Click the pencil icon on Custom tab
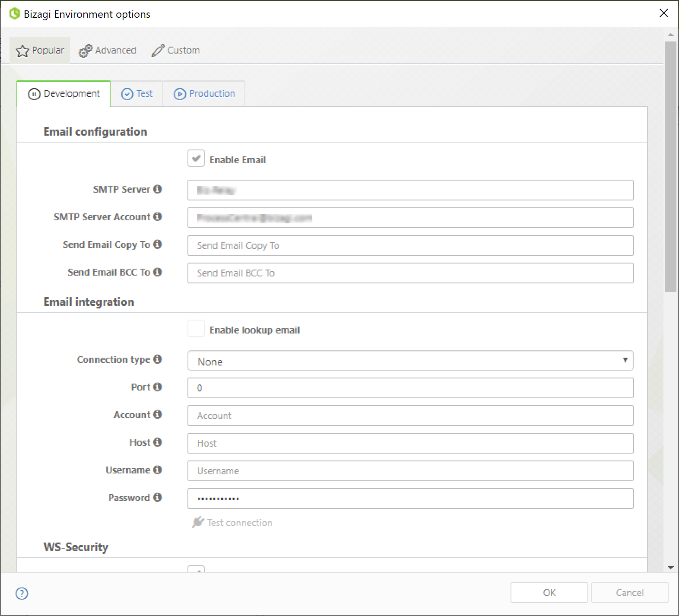 [x=158, y=50]
